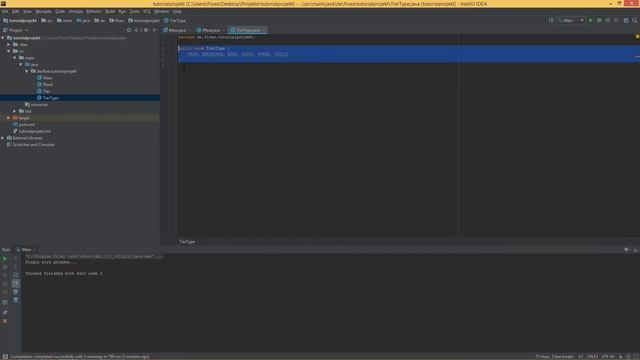Pin the Run tab with pin icon

tap(5, 313)
